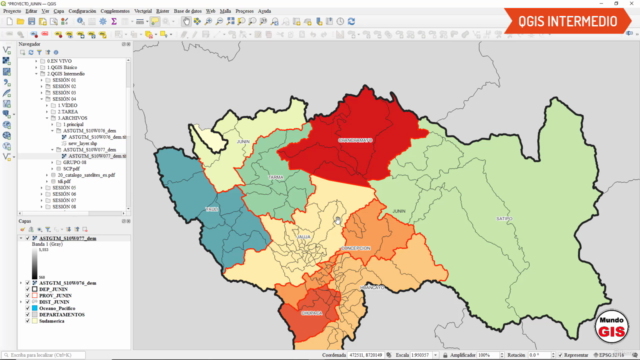Open the Procesos menu
Screen dimensions: 640x360
[x=244, y=11]
